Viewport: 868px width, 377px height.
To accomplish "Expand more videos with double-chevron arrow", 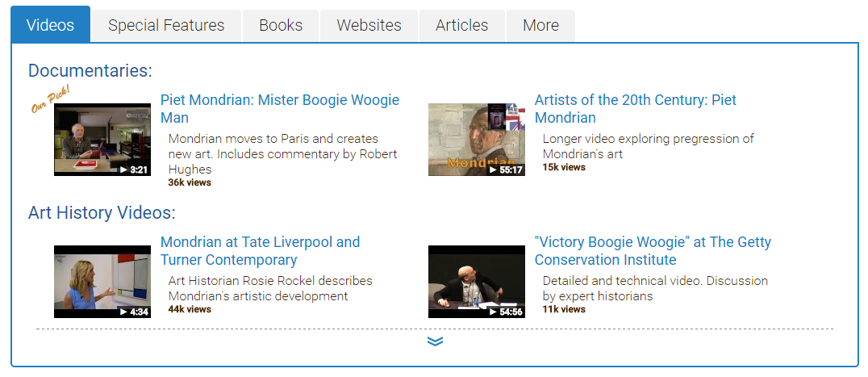I will click(435, 341).
